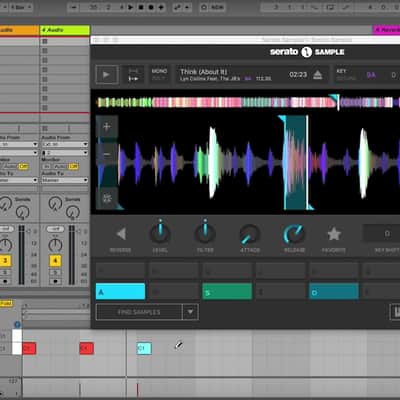This screenshot has width=400, height=400.
Task: Click fourth clip slot stop button in 4 Audio
Action: 45,70
